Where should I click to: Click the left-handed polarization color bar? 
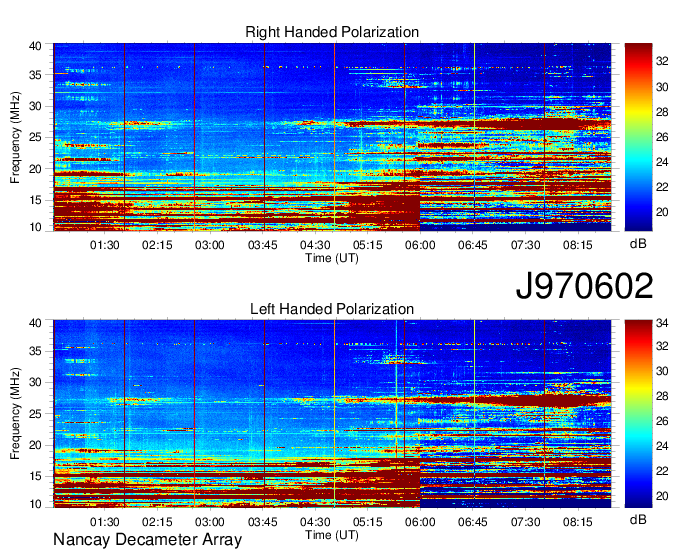coord(638,414)
